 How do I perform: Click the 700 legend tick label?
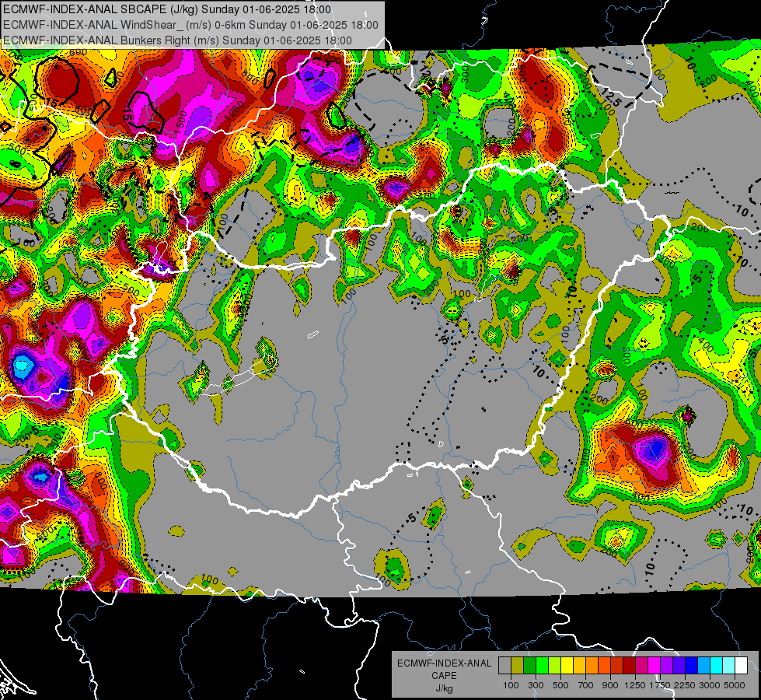[586, 685]
